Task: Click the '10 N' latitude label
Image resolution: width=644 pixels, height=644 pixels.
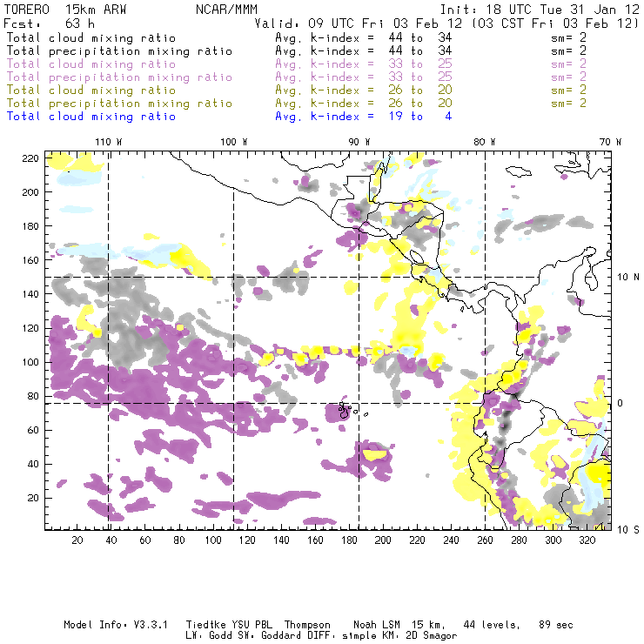Action: (x=628, y=278)
